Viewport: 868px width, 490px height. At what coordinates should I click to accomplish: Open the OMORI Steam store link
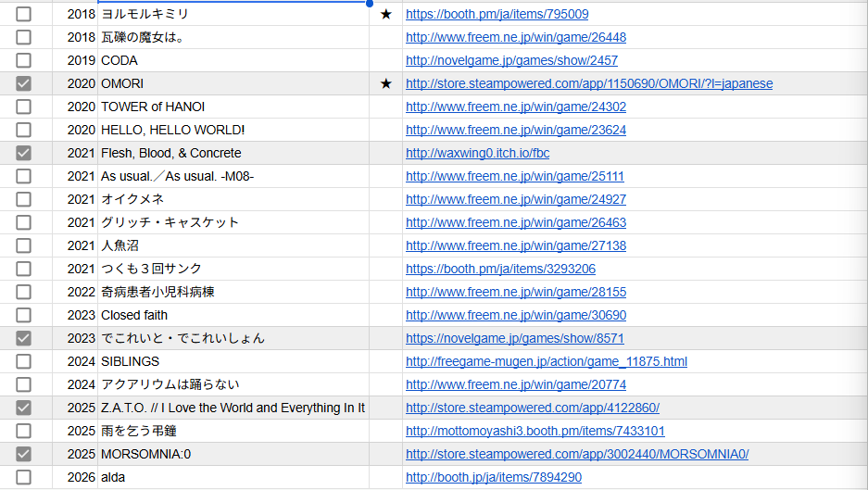[x=589, y=83]
